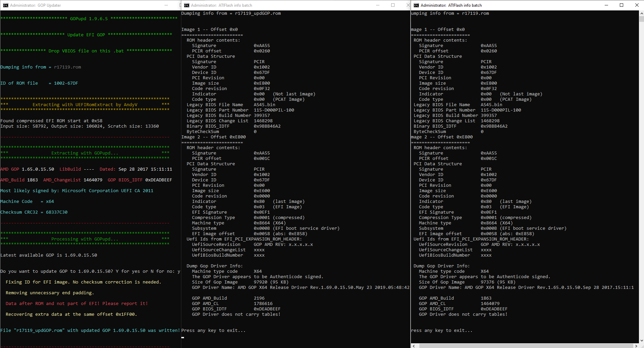Click the vertical scrollbar thumb in right window
Screen dimensions: 644x348
641,19
